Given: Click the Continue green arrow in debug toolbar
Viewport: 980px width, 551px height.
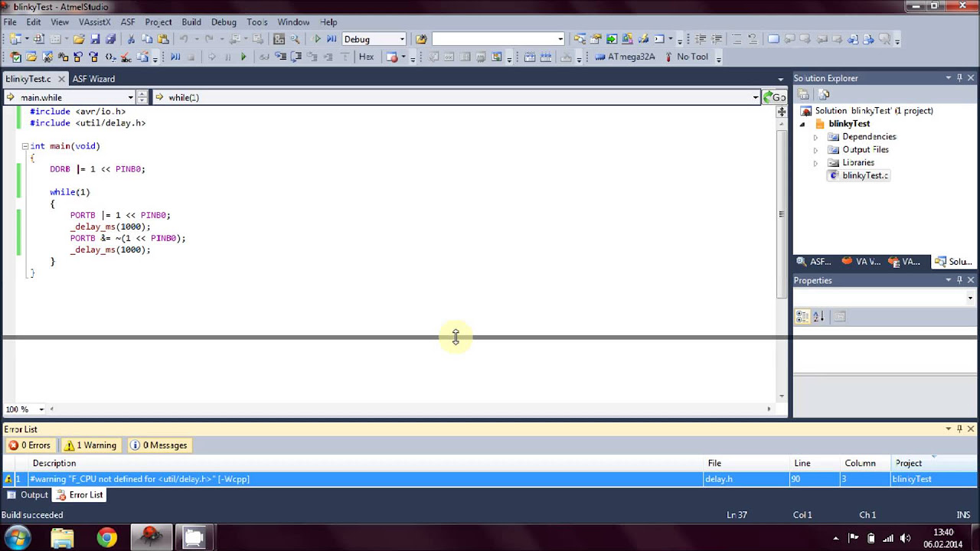Looking at the screenshot, I should pyautogui.click(x=243, y=57).
